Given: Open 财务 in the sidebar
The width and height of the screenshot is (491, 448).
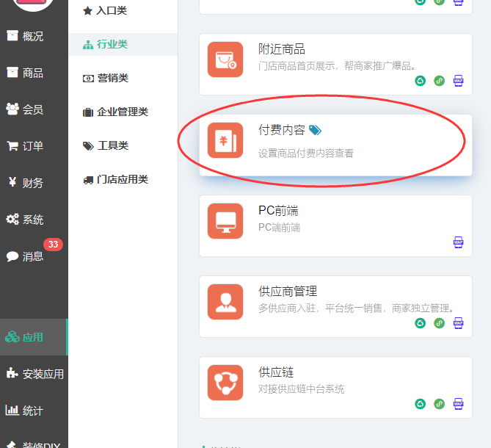Looking at the screenshot, I should pyautogui.click(x=34, y=183).
